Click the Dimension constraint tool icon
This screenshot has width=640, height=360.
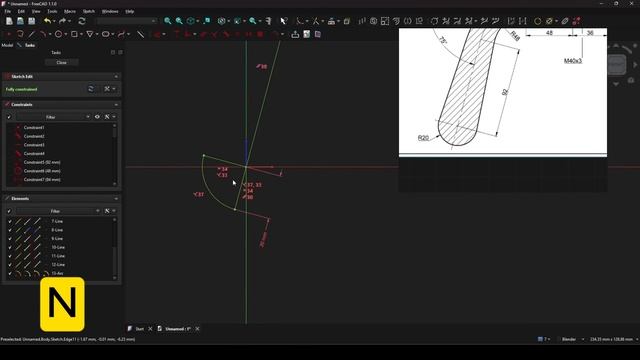click(x=158, y=34)
